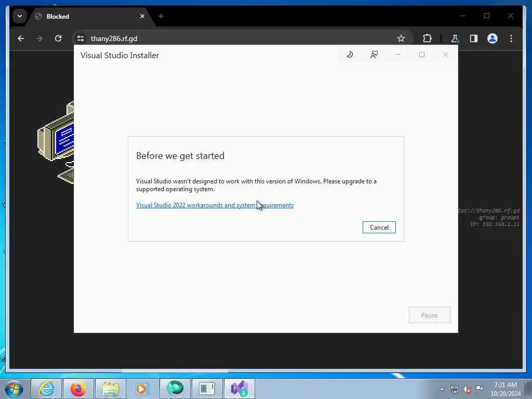This screenshot has height=399, width=532.
Task: Go back in the browser
Action: point(21,38)
